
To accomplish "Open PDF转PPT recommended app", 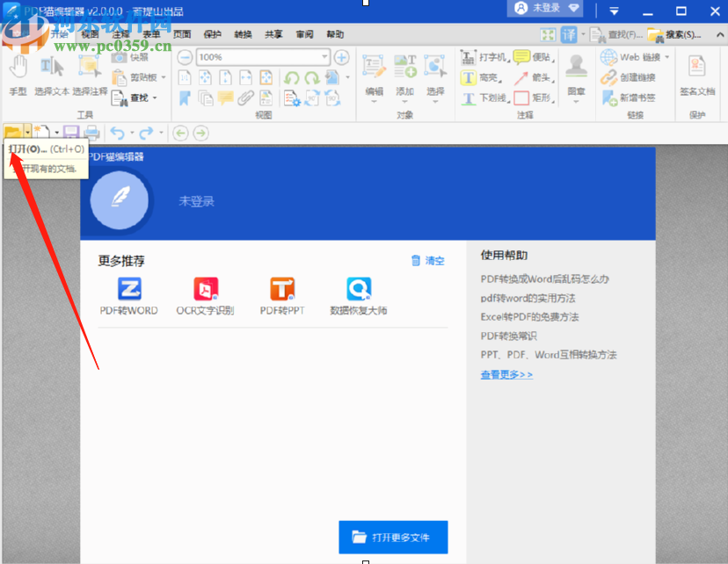I will pos(282,296).
